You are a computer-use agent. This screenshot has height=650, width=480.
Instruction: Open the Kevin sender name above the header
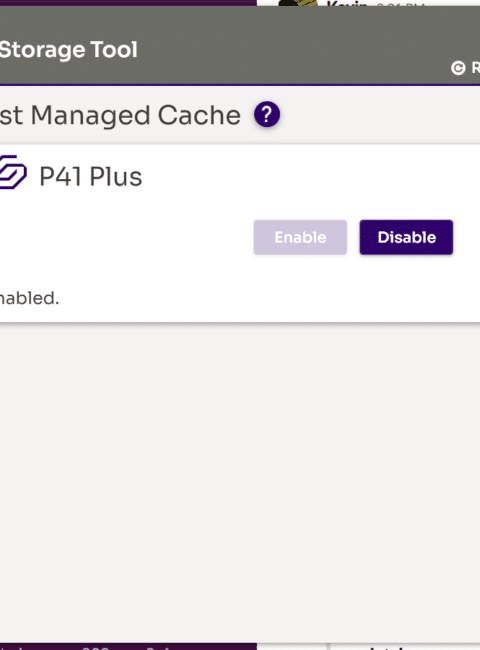pyautogui.click(x=347, y=4)
